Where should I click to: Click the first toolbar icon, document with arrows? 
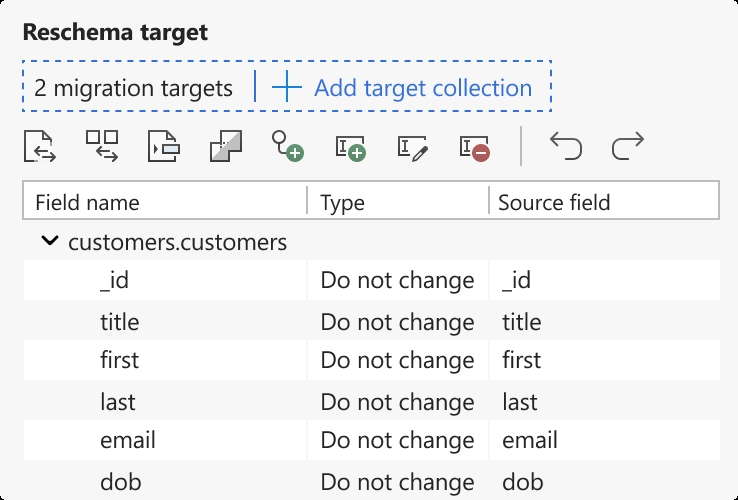40,146
